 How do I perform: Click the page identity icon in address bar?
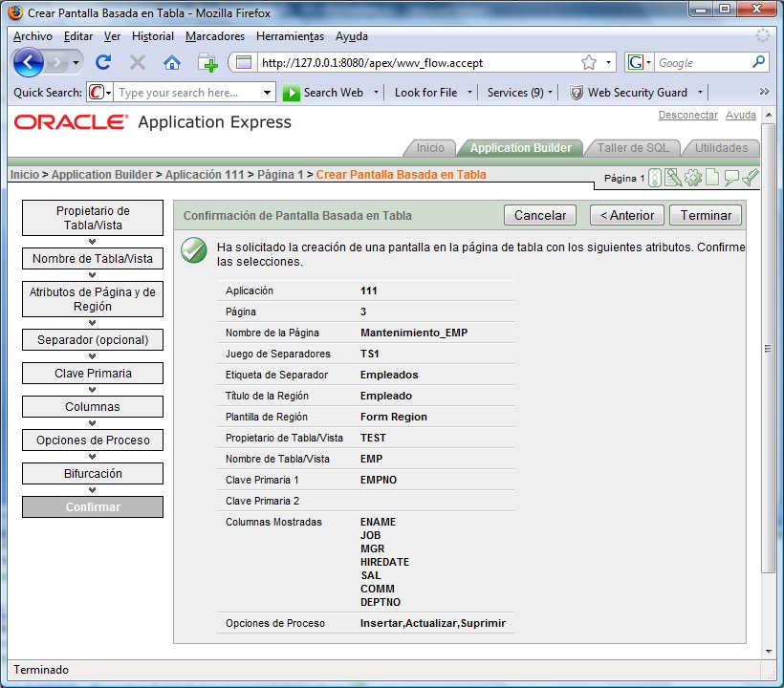click(x=244, y=62)
